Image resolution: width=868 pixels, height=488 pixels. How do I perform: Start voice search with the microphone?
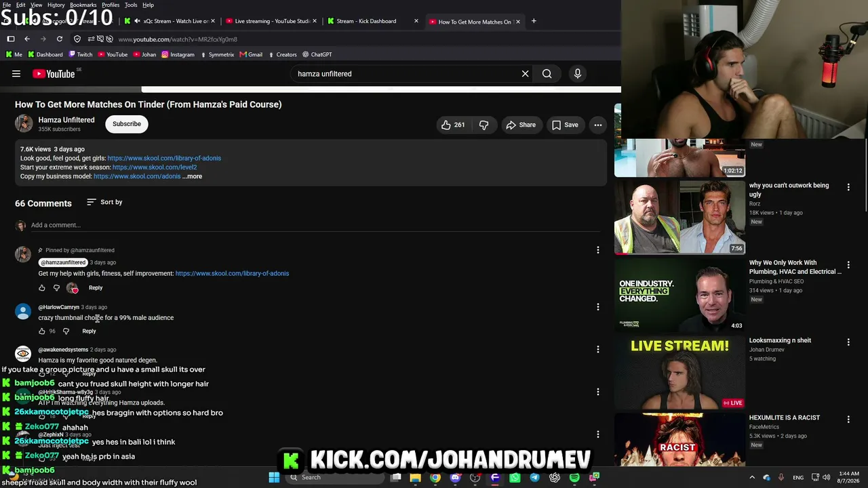(x=578, y=74)
